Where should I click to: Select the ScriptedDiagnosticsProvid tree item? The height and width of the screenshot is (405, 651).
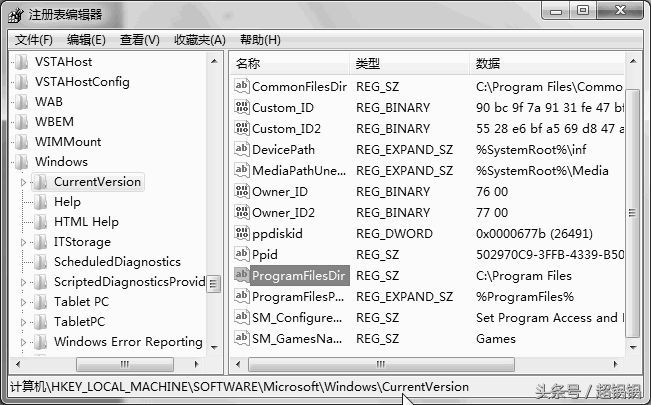coord(130,282)
